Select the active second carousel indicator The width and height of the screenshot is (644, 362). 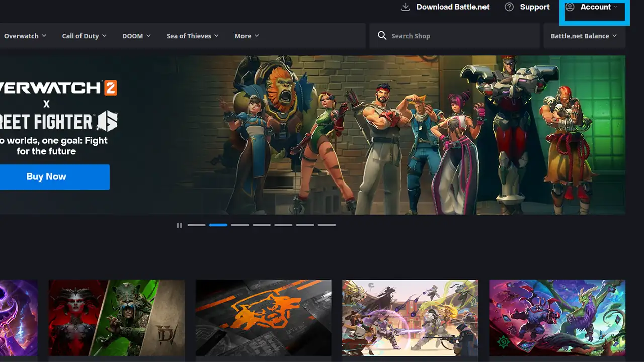click(x=218, y=225)
